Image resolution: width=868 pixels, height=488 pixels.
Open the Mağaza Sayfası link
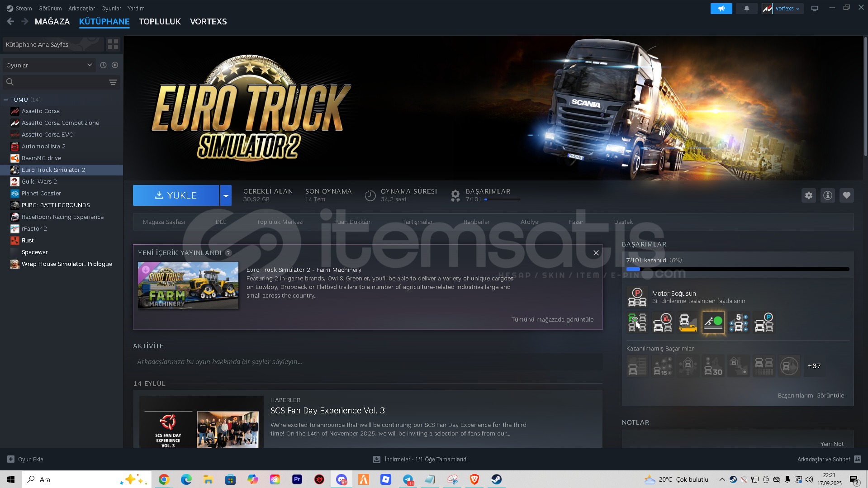click(x=164, y=222)
